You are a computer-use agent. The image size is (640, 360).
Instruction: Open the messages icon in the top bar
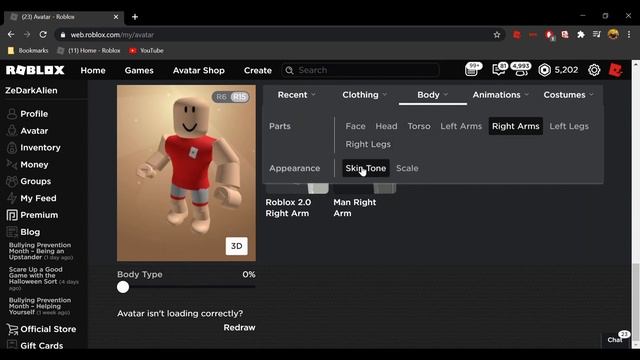point(499,70)
